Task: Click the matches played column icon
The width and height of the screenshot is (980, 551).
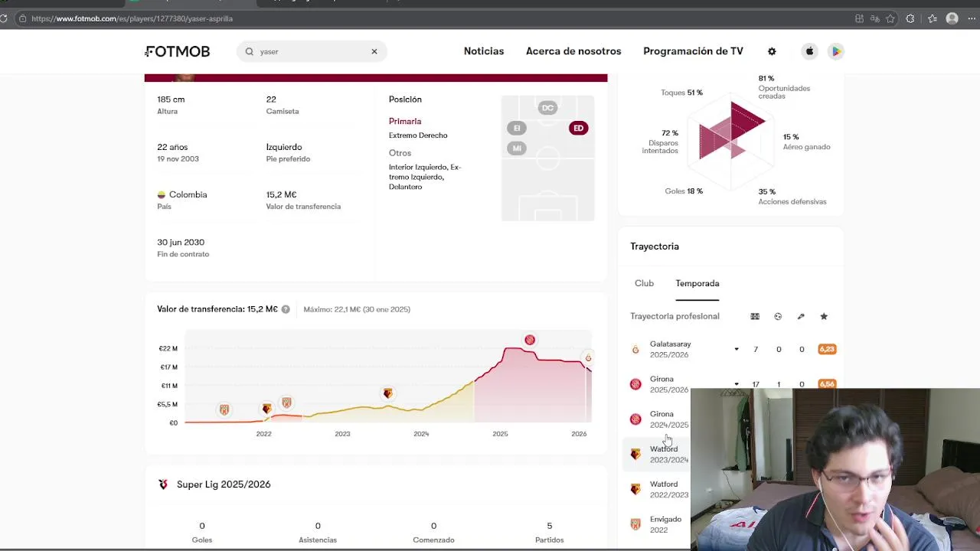Action: pos(755,316)
